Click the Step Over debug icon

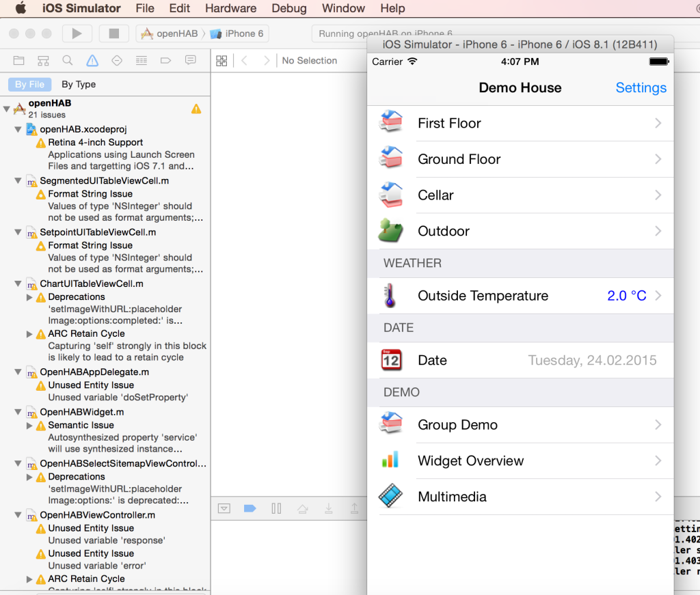[x=303, y=508]
